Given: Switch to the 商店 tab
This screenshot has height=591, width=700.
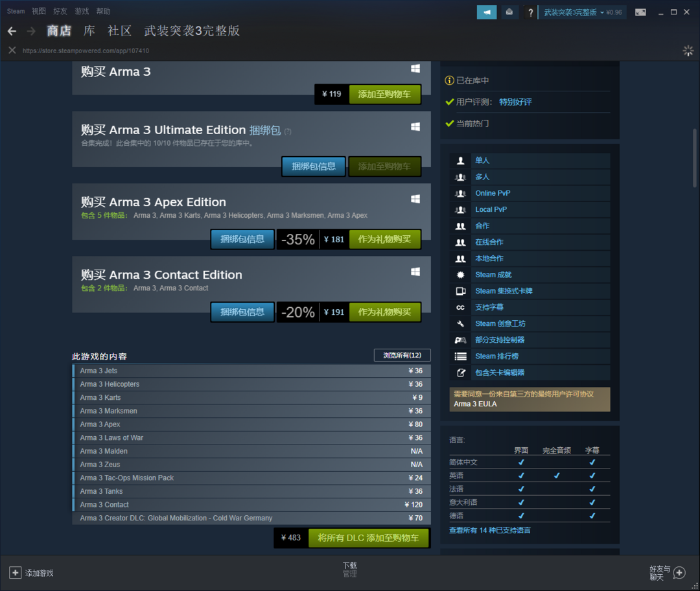Looking at the screenshot, I should coord(59,31).
